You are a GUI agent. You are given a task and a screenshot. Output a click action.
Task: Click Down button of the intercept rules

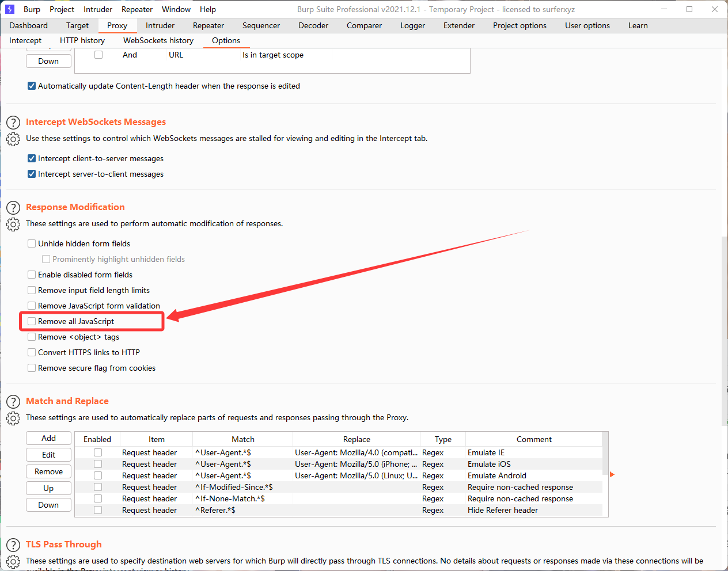tap(48, 61)
